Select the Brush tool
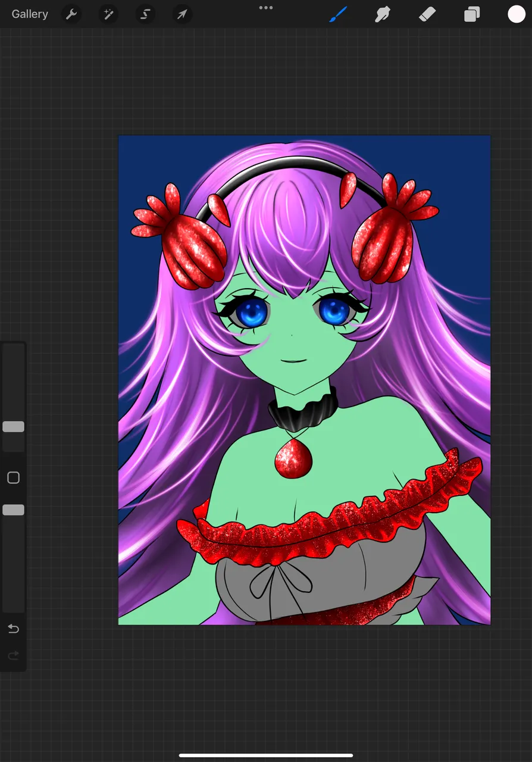The height and width of the screenshot is (762, 532). click(339, 14)
